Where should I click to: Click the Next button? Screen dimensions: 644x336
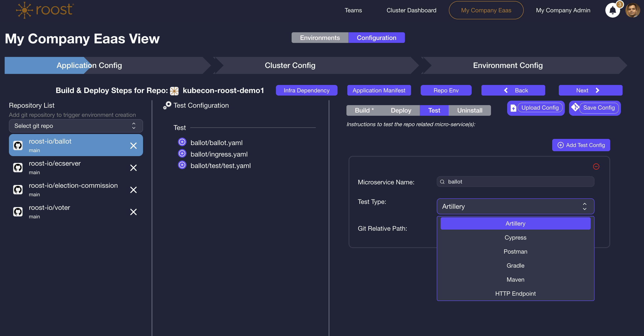click(590, 90)
